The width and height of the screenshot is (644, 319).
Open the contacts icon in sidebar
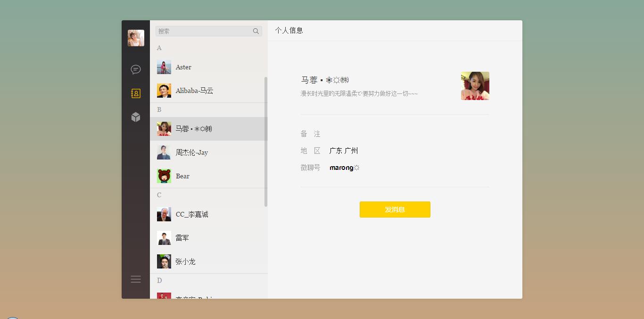136,93
